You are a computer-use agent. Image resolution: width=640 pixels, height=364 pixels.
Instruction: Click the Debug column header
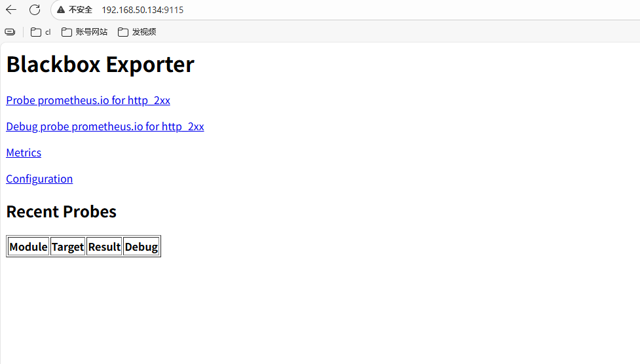click(141, 246)
